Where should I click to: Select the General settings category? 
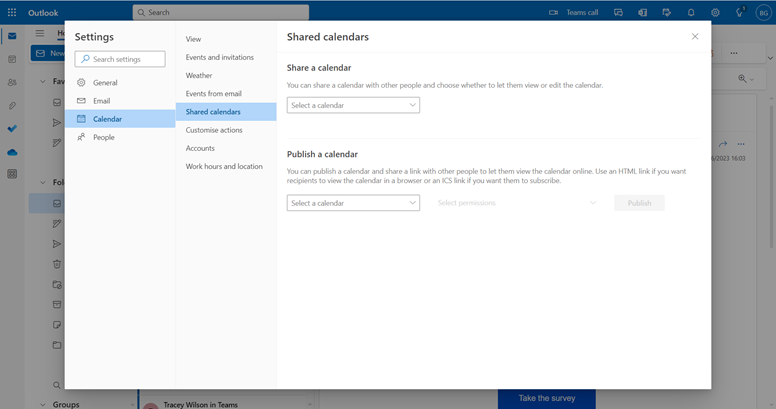tap(105, 83)
